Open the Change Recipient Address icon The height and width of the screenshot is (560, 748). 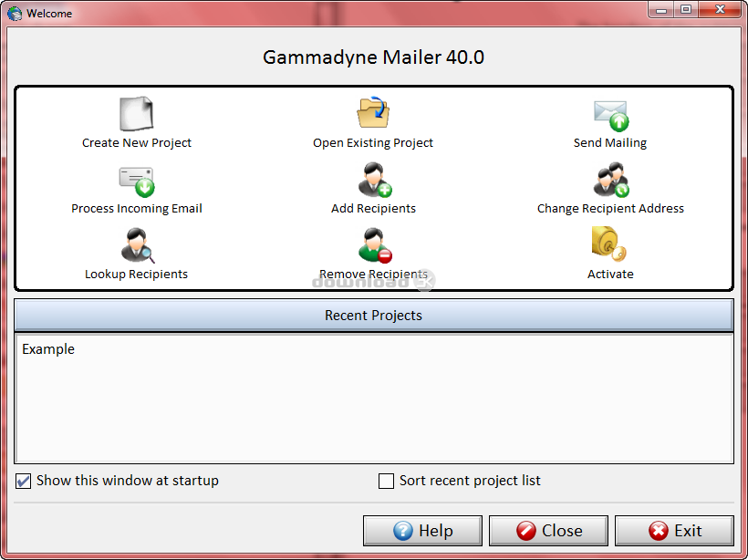click(x=611, y=180)
